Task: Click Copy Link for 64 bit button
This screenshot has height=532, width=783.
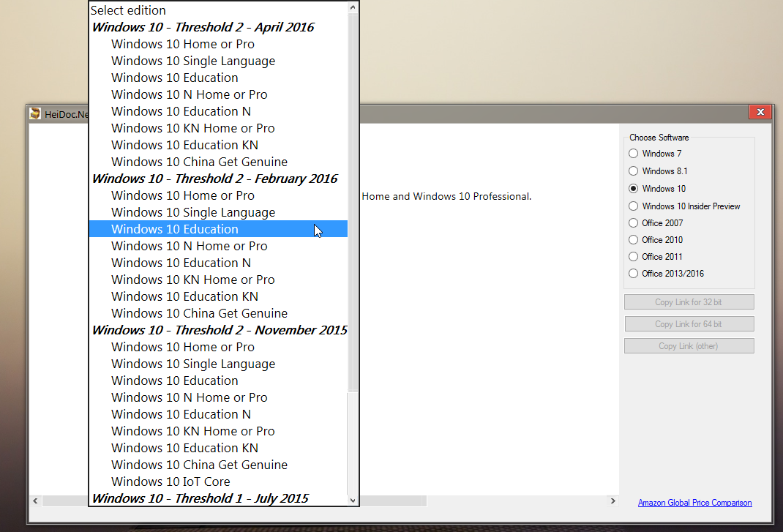Action: (x=689, y=324)
